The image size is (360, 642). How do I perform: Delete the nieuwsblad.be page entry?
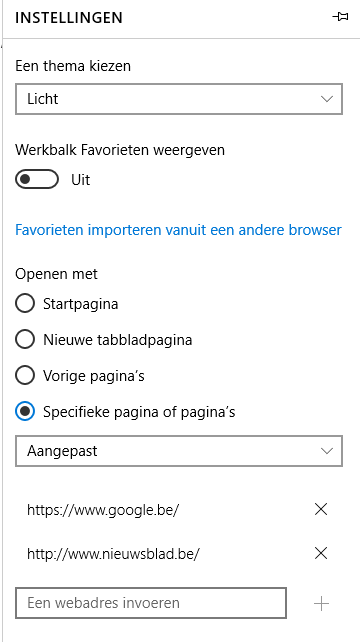pyautogui.click(x=321, y=554)
